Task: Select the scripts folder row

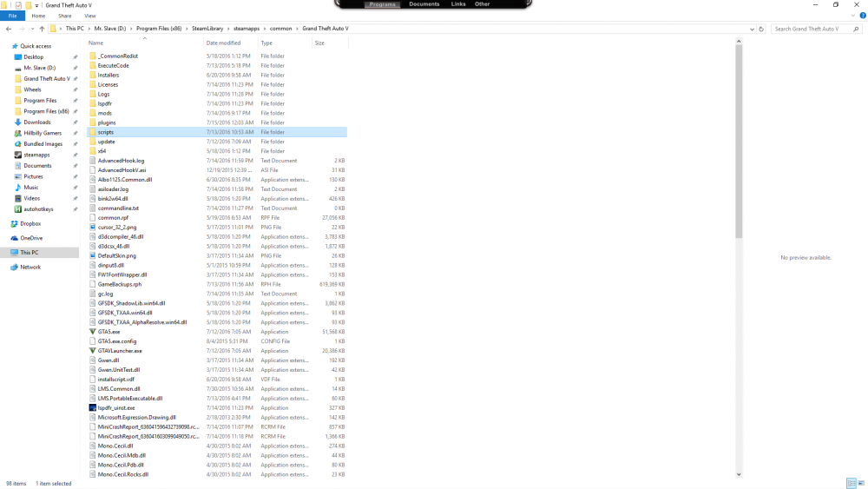Action: pos(217,132)
